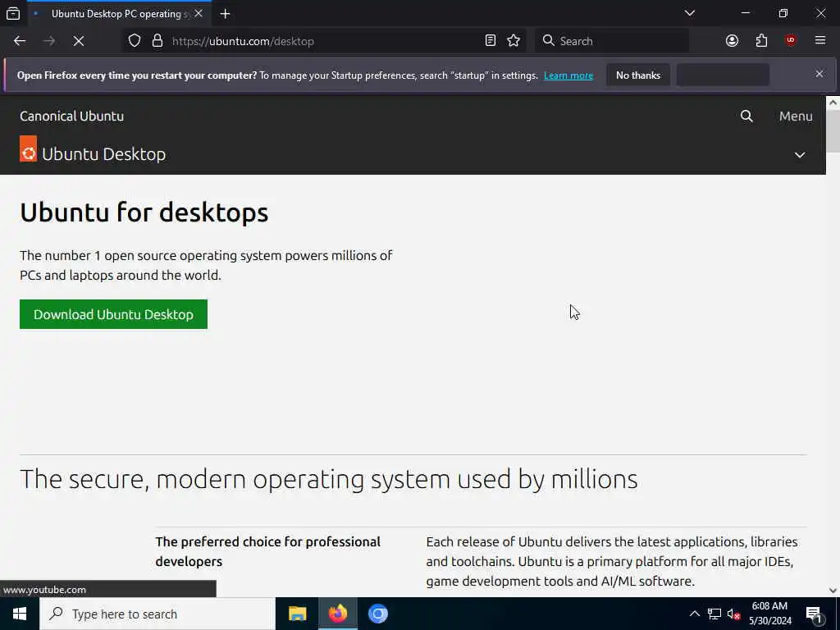The image size is (840, 630).
Task: Open the muted volume tray icon
Action: tap(733, 614)
